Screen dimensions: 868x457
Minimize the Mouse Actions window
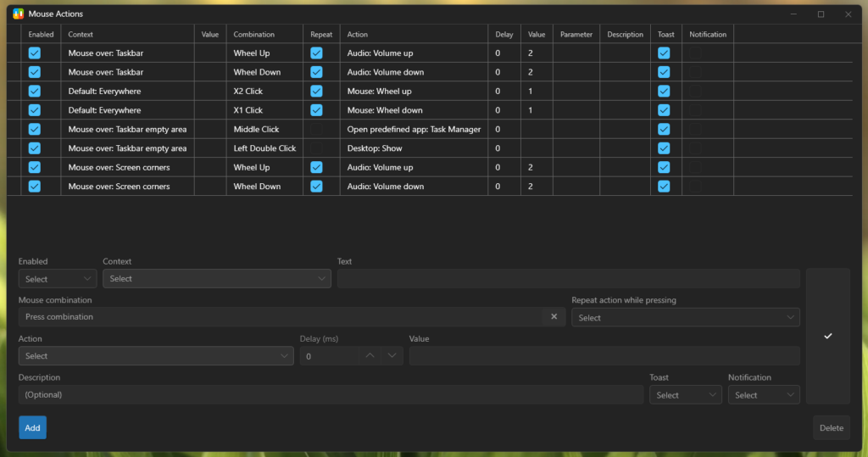(793, 14)
